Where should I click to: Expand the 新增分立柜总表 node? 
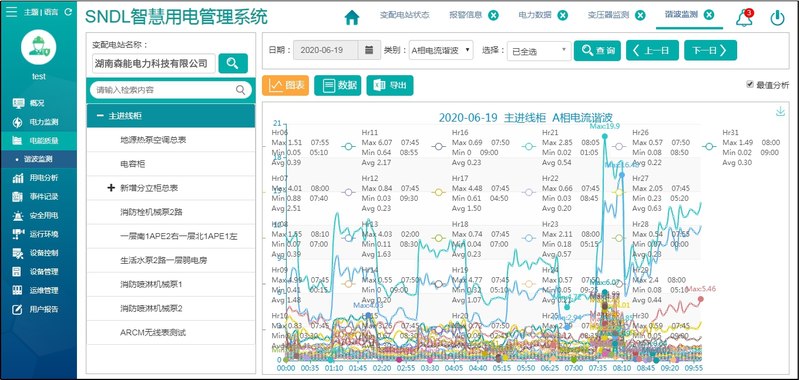[111, 188]
